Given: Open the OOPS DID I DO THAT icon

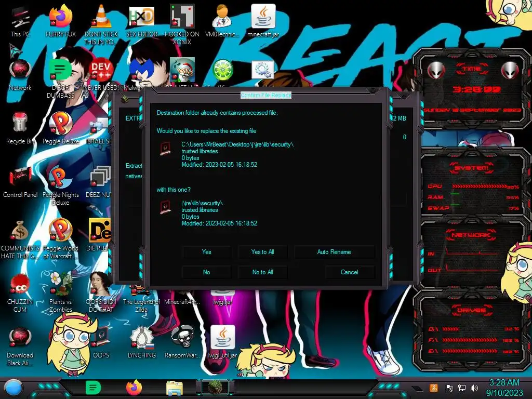Looking at the screenshot, I should point(101,292).
